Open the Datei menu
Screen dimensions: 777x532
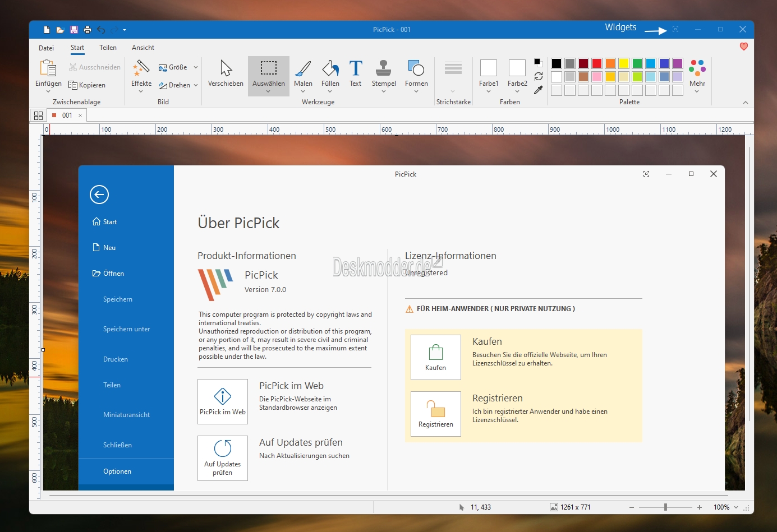[x=46, y=48]
